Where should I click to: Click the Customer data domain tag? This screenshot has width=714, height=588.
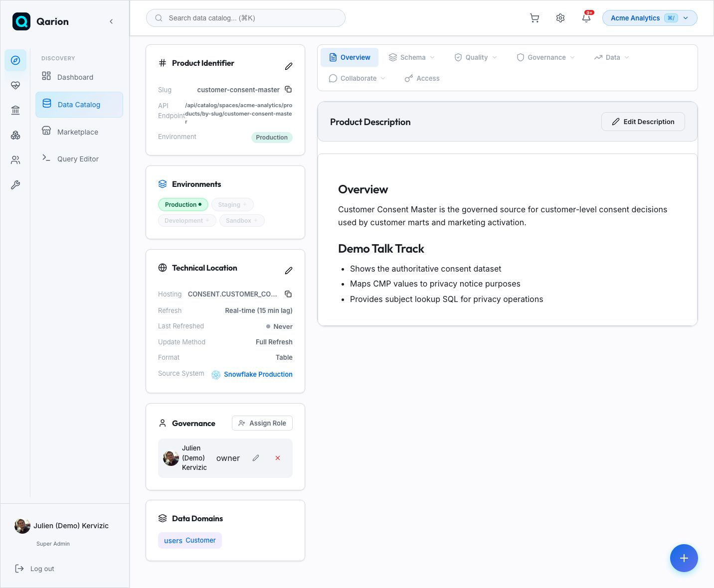190,541
